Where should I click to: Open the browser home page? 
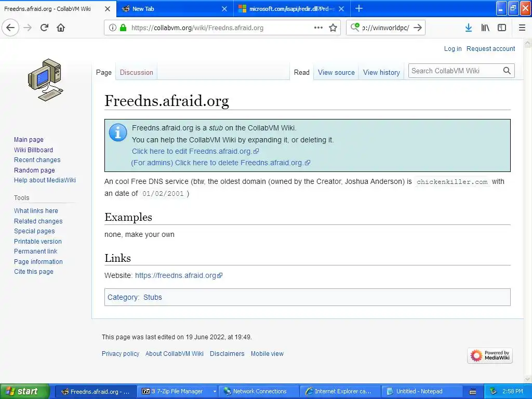tap(61, 28)
